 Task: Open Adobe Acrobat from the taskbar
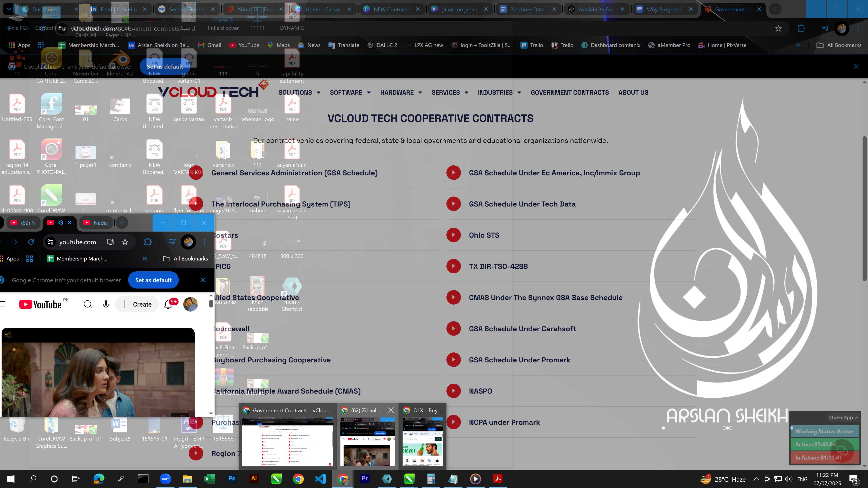coord(498,479)
